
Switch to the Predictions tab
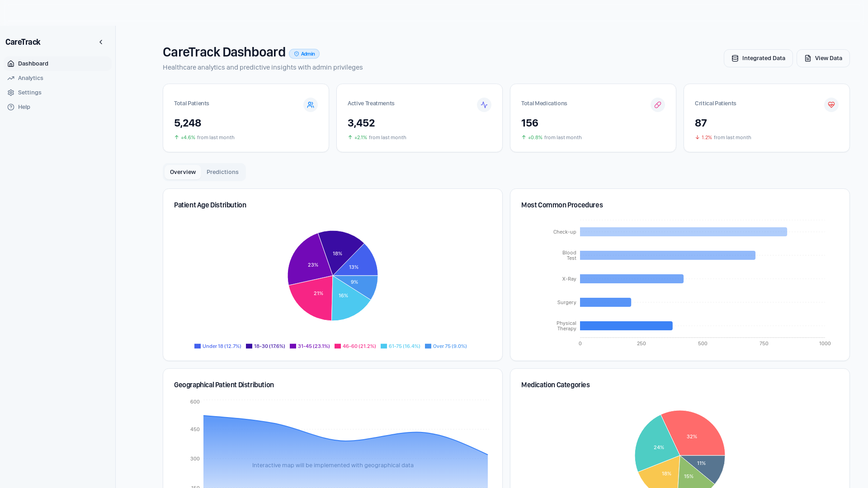tap(222, 172)
